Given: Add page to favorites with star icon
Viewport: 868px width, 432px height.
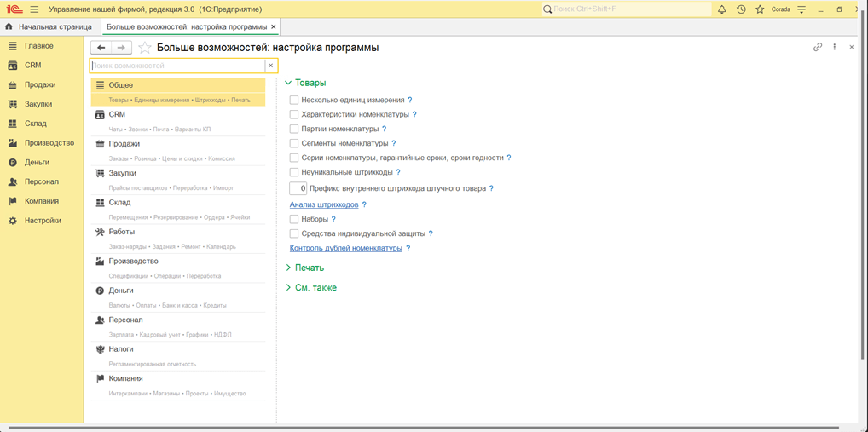Looking at the screenshot, I should [145, 48].
